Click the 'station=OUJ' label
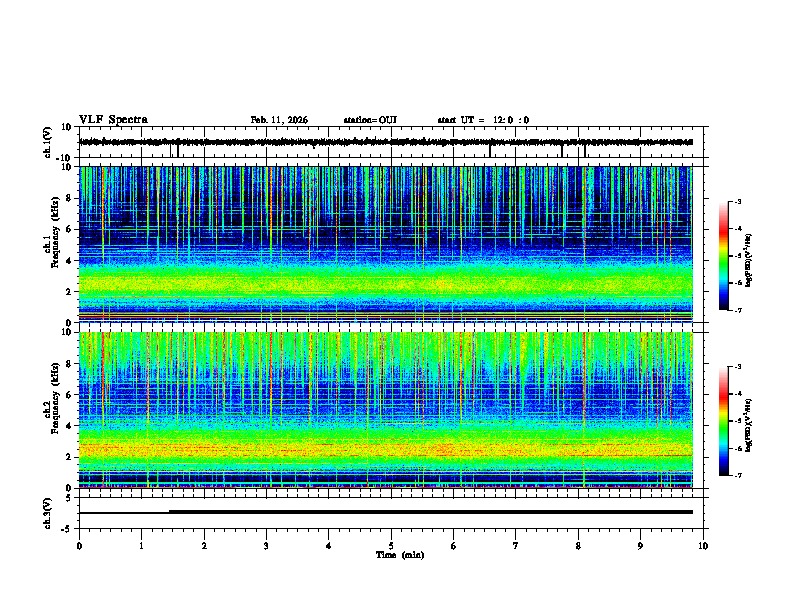This screenshot has height=612, width=792. point(370,120)
